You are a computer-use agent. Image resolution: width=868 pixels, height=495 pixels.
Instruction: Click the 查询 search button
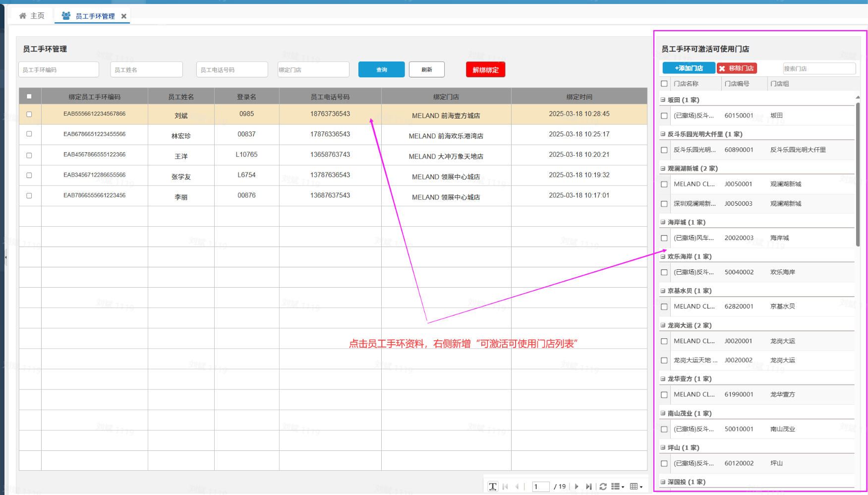point(381,69)
